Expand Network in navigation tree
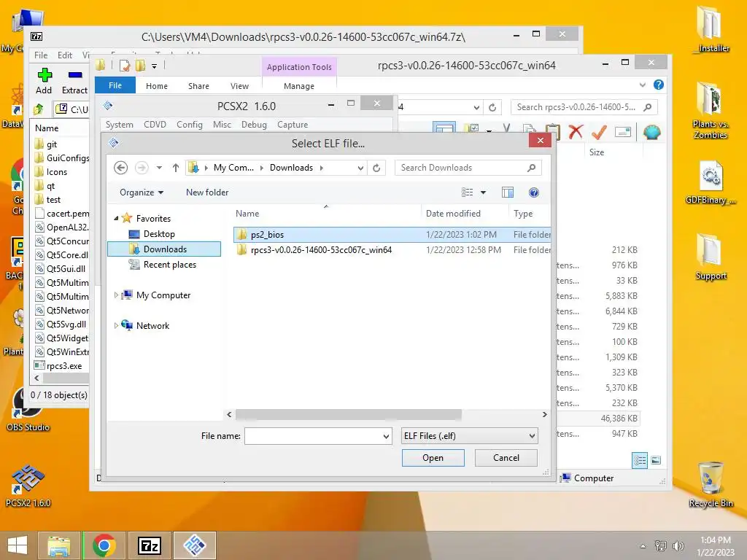Screen dimensions: 747x560 116,326
